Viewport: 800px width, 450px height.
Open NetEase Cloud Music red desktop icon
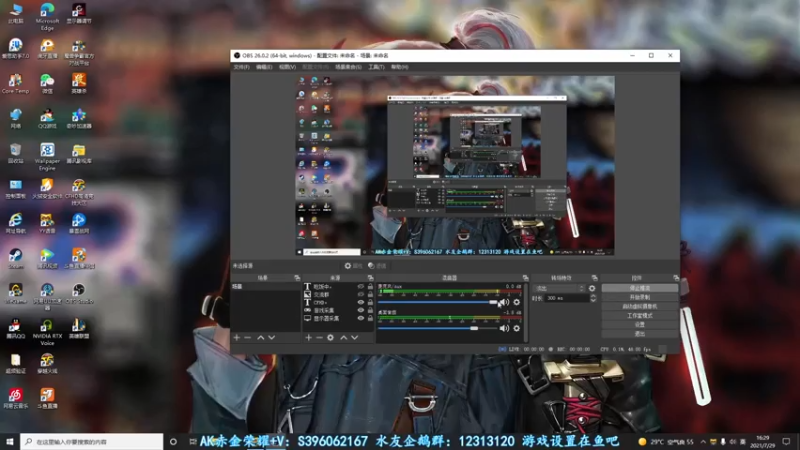15,398
